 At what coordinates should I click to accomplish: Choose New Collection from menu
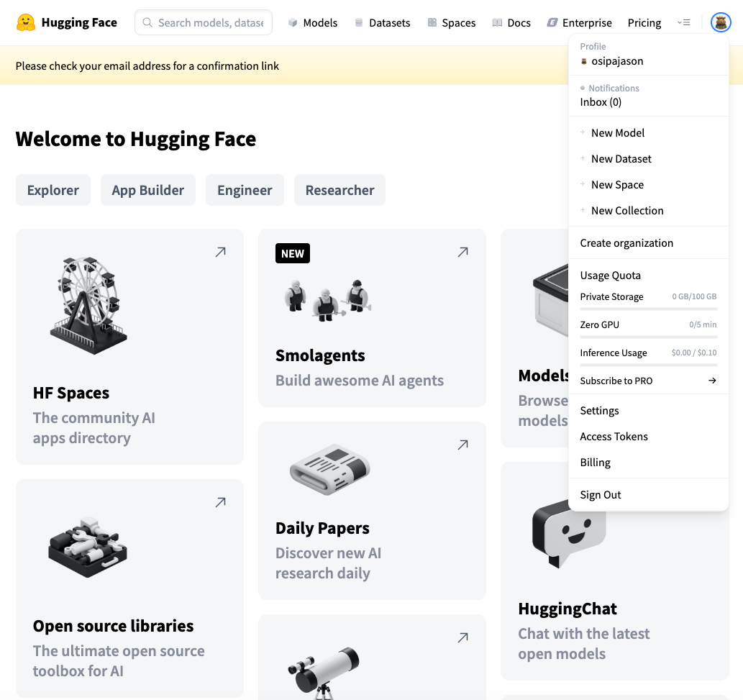point(627,210)
